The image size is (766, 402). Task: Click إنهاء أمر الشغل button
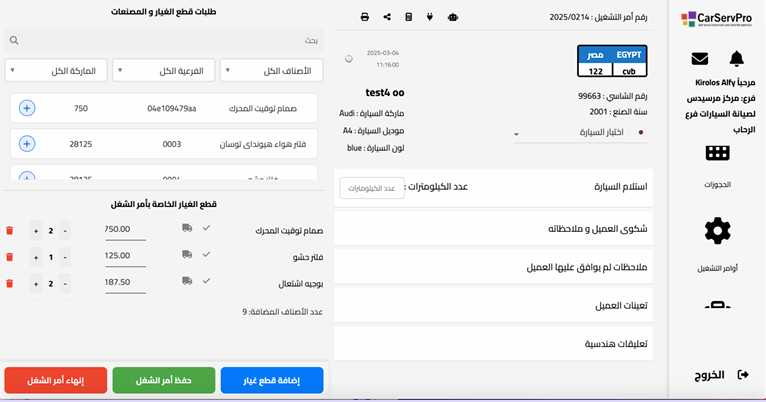coord(56,381)
